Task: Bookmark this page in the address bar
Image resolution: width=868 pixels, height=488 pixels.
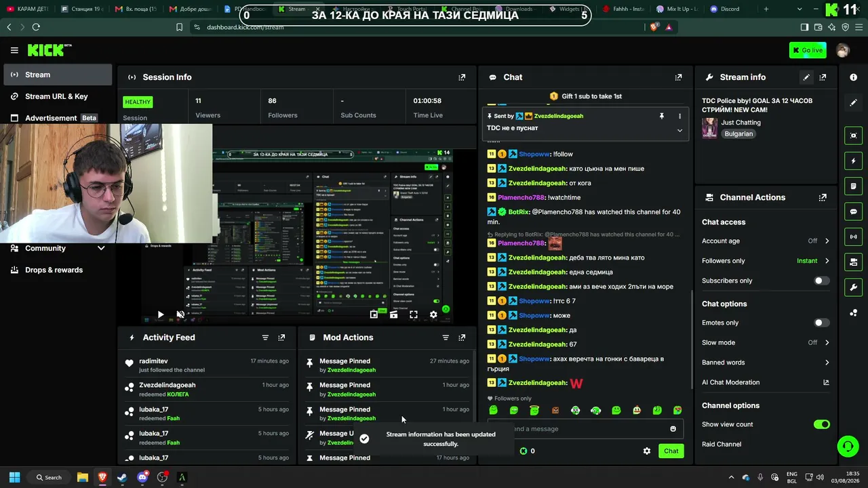Action: pyautogui.click(x=179, y=27)
